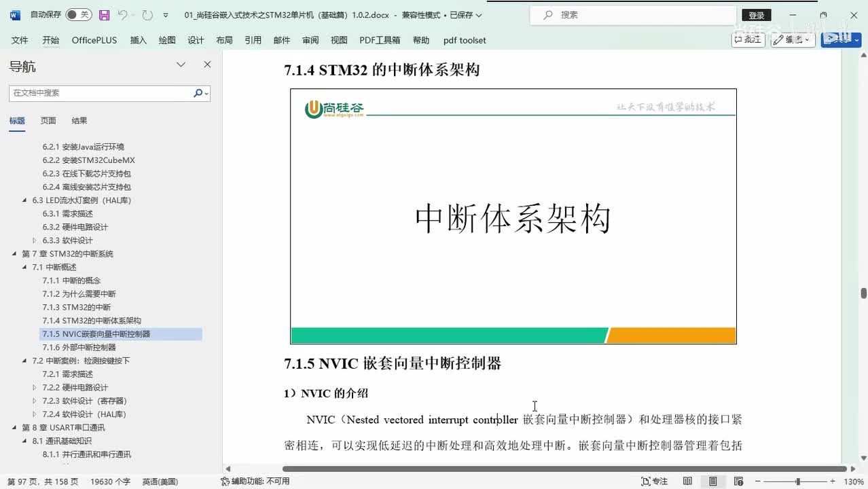This screenshot has height=489, width=868.
Task: Jump to 6.2.1 安装Java运行环境 heading
Action: click(x=84, y=147)
